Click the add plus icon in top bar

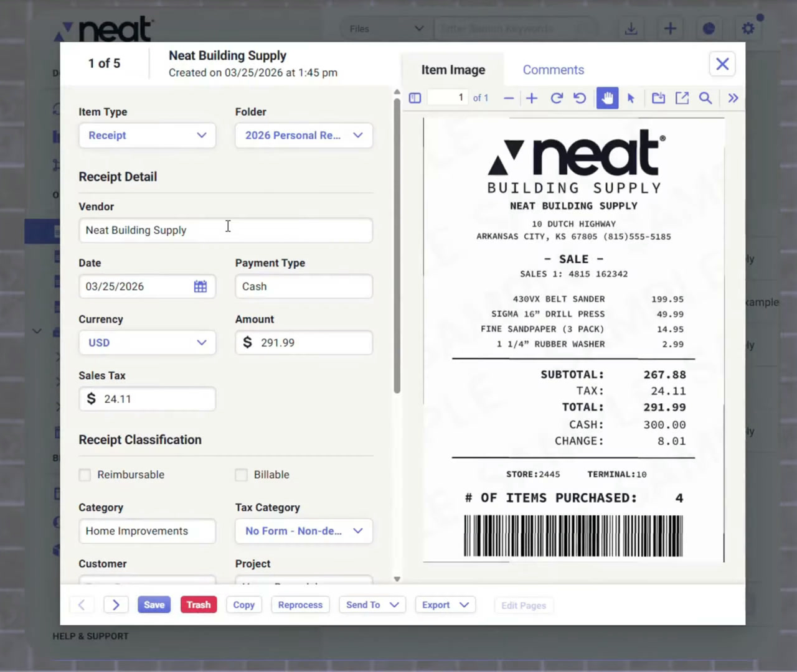[670, 29]
